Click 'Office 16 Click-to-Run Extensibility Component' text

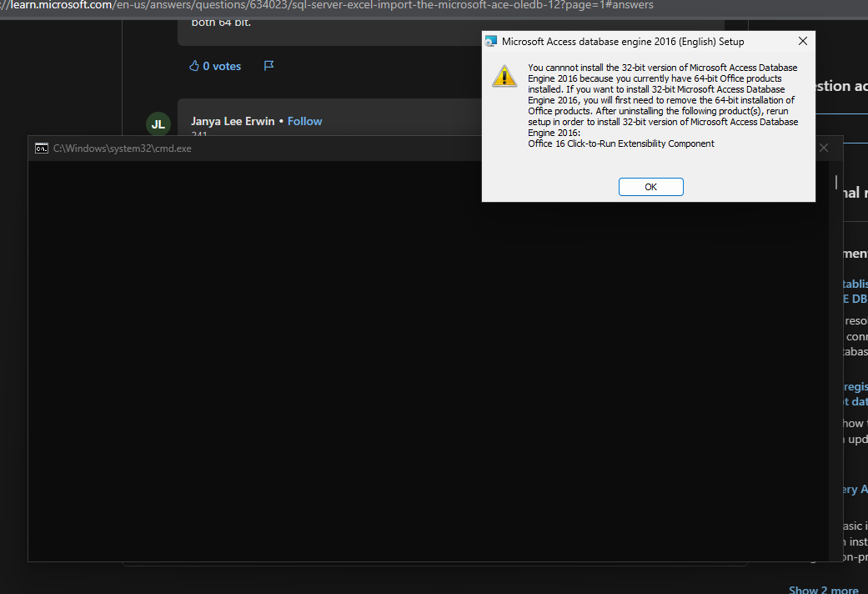tap(621, 143)
